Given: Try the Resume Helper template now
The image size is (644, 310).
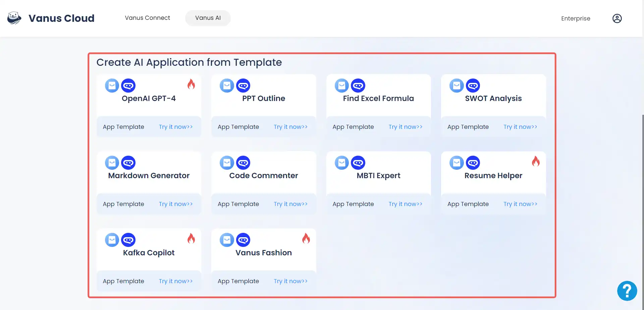Looking at the screenshot, I should (x=520, y=204).
